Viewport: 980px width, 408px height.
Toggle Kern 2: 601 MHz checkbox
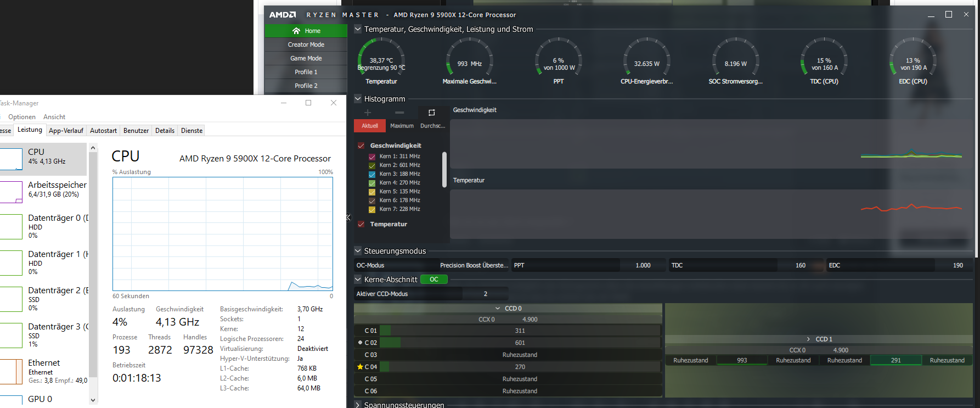(372, 165)
